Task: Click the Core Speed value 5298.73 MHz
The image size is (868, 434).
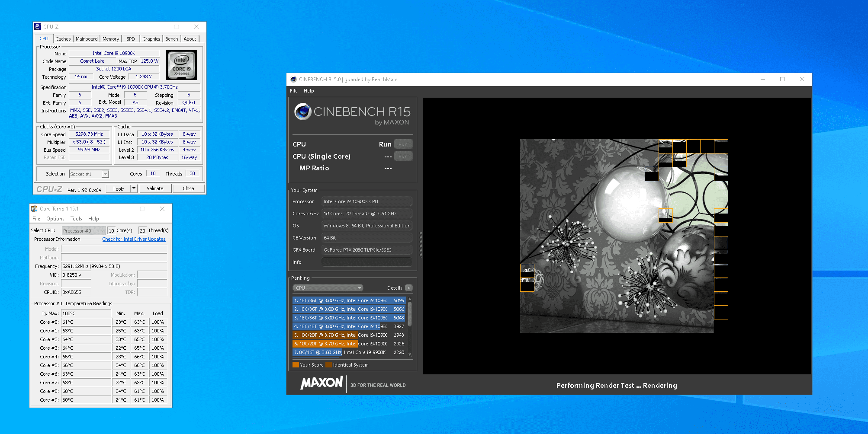Action: pos(89,134)
